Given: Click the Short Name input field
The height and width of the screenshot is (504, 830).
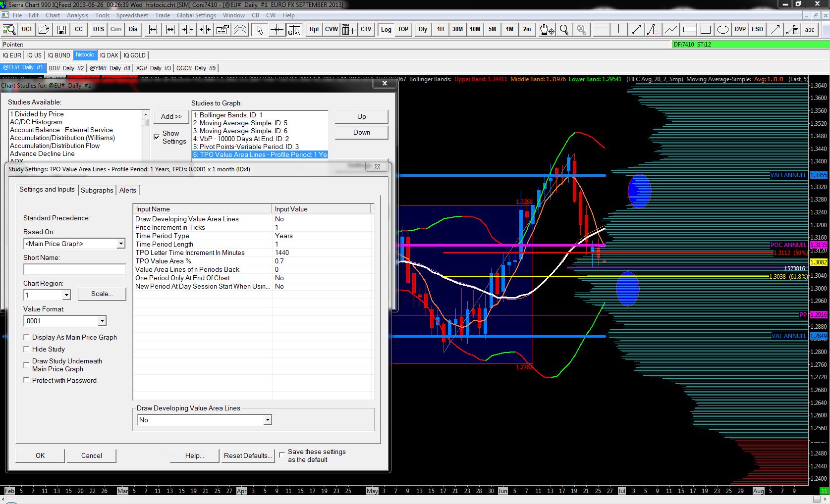Looking at the screenshot, I should coord(74,269).
